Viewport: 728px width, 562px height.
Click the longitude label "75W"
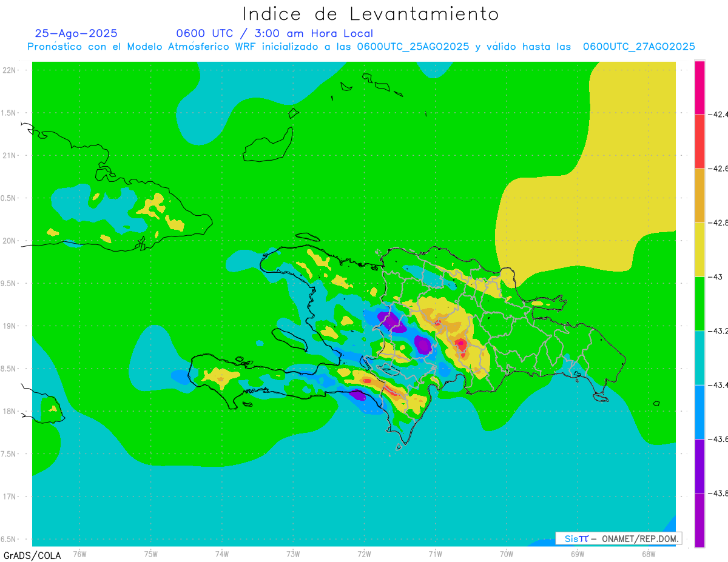point(151,554)
